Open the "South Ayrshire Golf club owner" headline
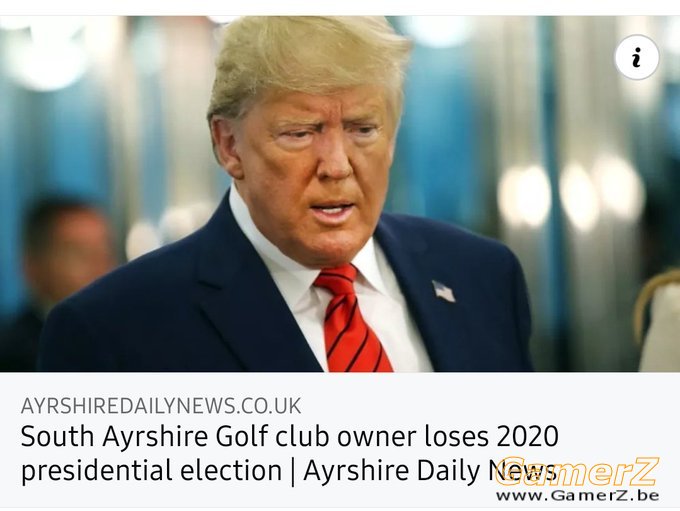The height and width of the screenshot is (511, 680). (x=176, y=437)
